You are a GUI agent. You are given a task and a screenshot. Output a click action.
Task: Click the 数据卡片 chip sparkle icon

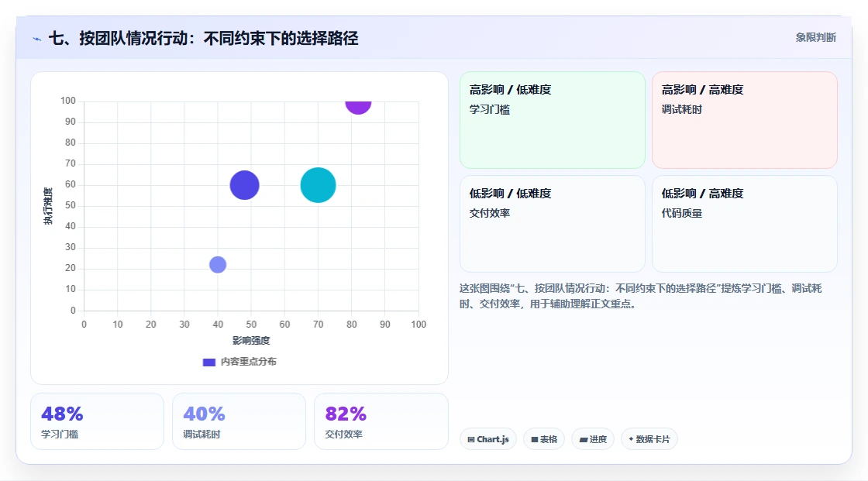[x=631, y=439]
